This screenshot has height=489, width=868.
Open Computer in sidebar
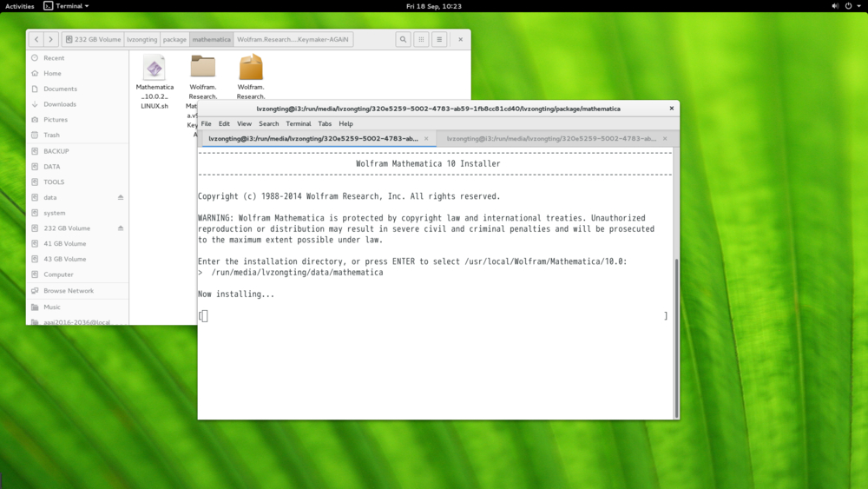pos(77,274)
